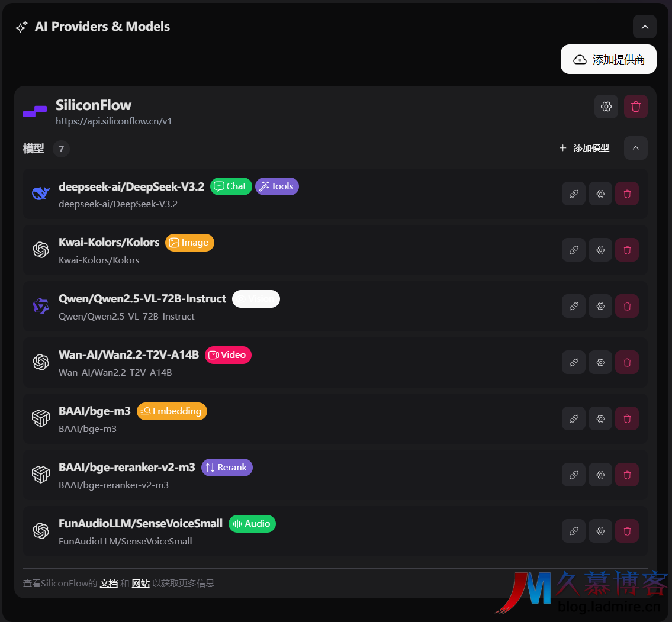Open SiliconFlow provider settings gear

(606, 107)
